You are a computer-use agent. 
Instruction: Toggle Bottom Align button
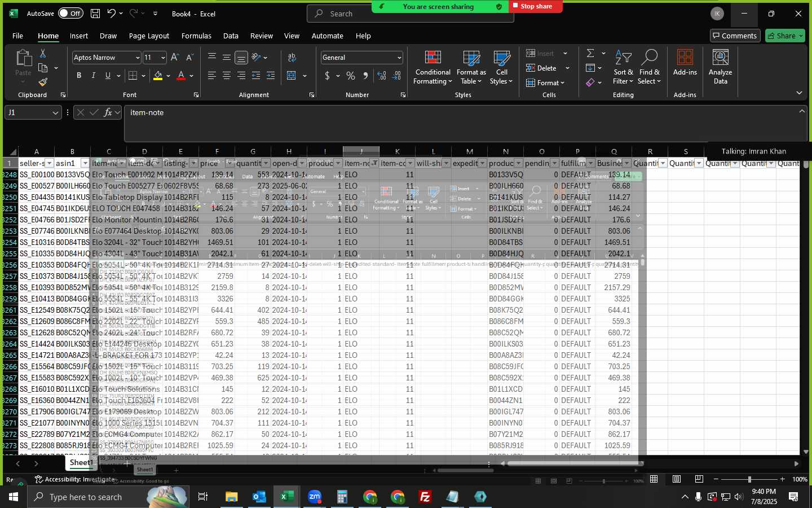241,58
